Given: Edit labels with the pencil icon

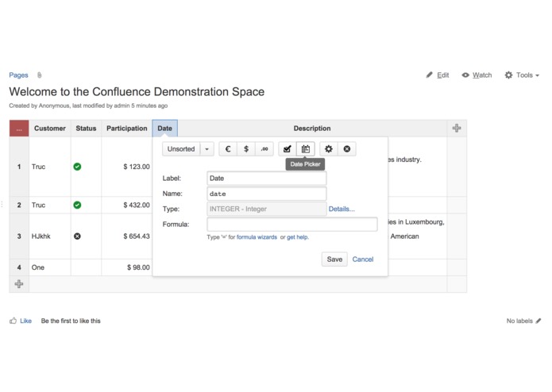Looking at the screenshot, I should [538, 321].
